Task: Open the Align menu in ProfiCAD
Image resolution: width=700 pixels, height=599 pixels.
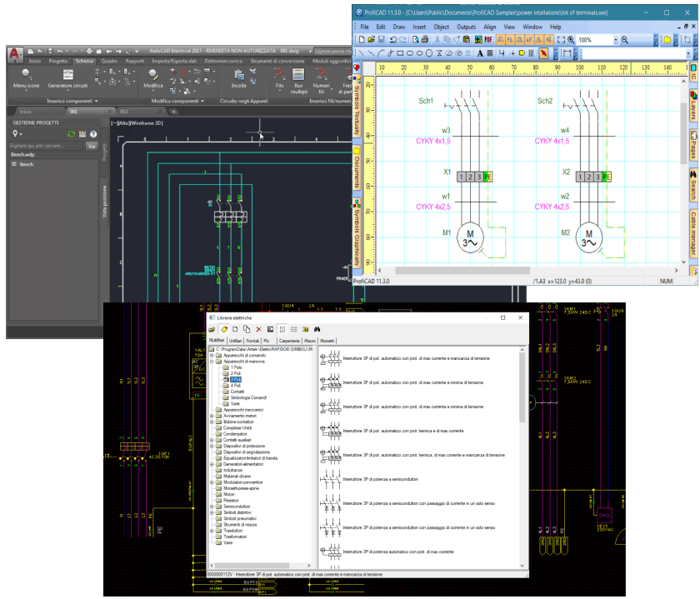Action: (x=490, y=27)
